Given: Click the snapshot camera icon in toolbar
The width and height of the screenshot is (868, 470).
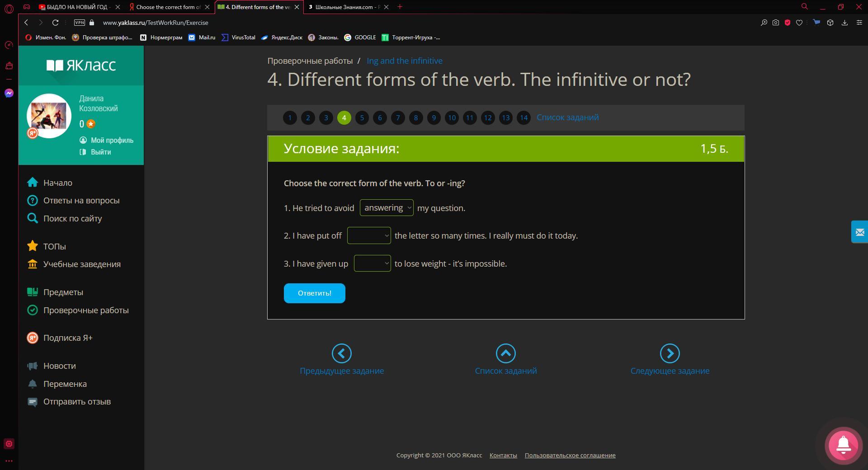Looking at the screenshot, I should pos(776,23).
